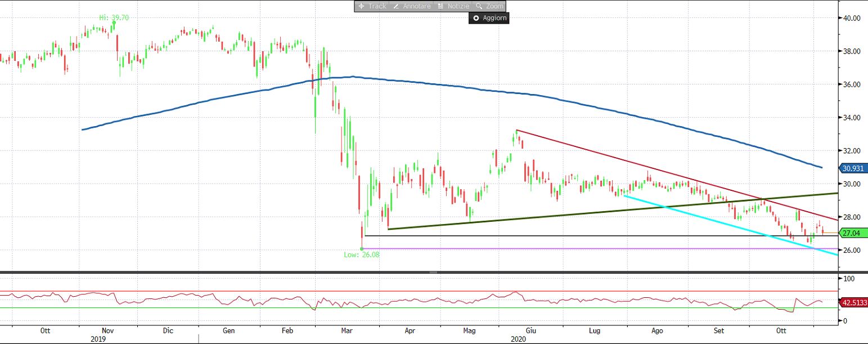Click the blue 30.931 moving average tag

[x=853, y=168]
